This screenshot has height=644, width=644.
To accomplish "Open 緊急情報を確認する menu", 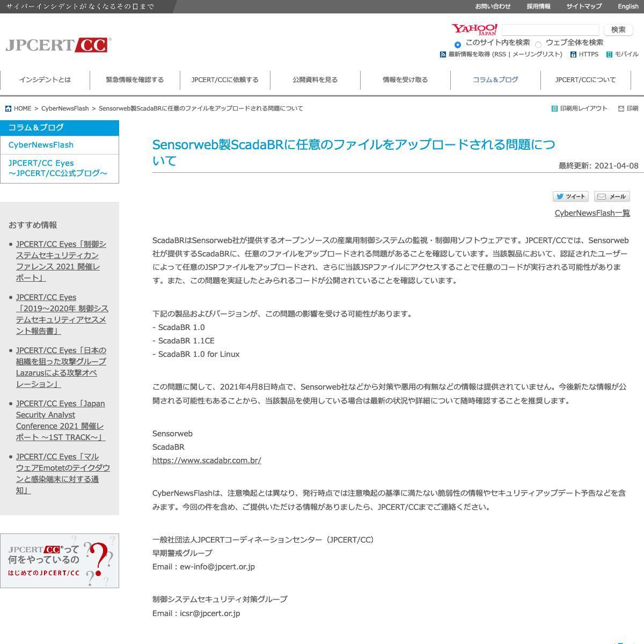I will [135, 80].
